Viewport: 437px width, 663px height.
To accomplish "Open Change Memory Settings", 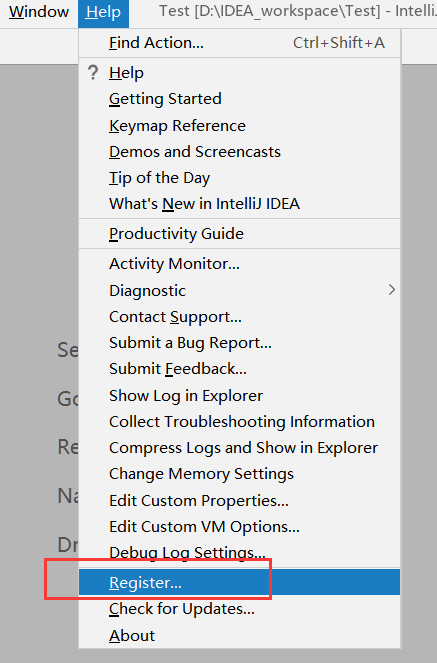I will tap(239, 474).
